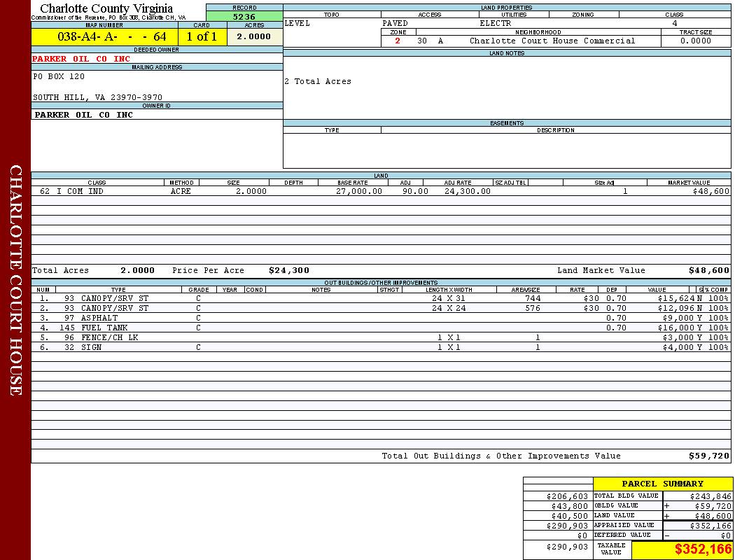Click the green record number 5236 field
The width and height of the screenshot is (735, 560).
pos(244,16)
